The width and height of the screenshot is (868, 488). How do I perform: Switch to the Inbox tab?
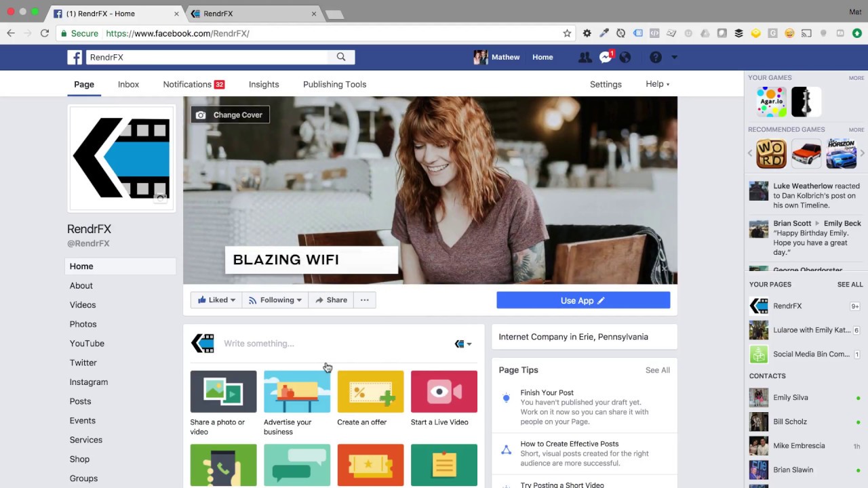coord(128,85)
